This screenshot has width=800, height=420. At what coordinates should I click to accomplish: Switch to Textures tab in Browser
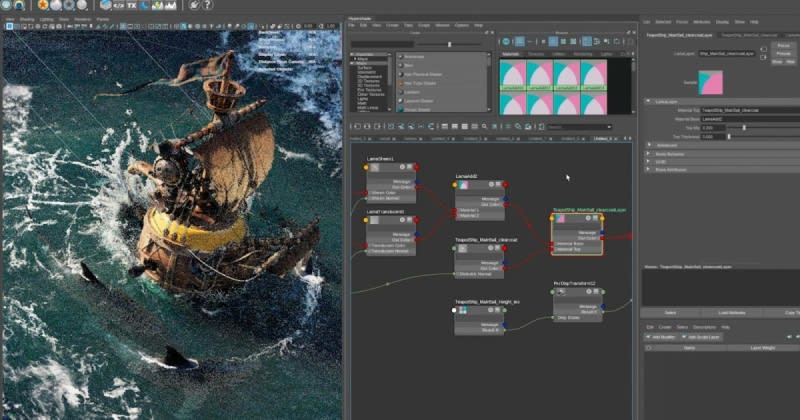tap(536, 54)
